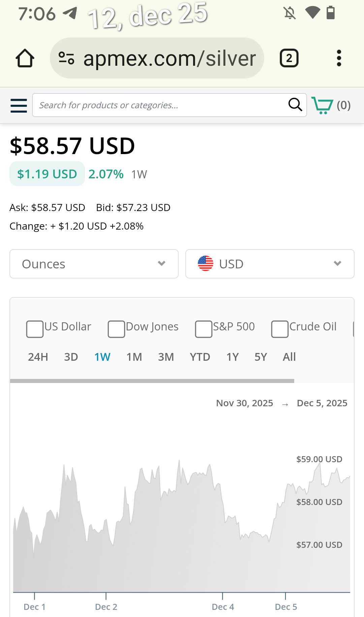Enable the US Dollar comparison checkbox
Image resolution: width=364 pixels, height=617 pixels.
pos(35,329)
